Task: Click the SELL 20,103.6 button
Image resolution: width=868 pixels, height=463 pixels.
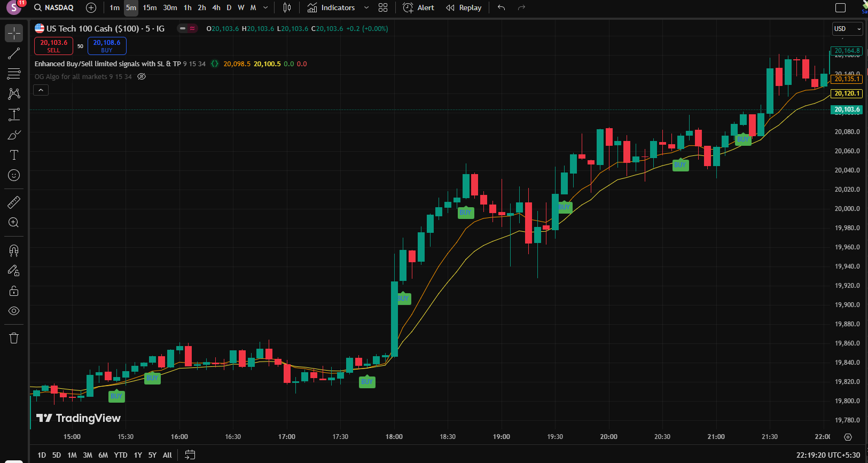Action: [53, 46]
